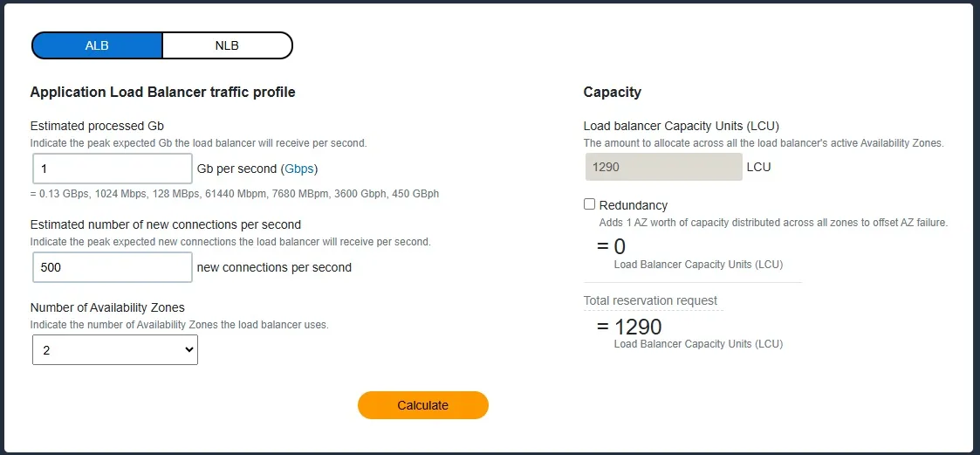
Task: Switch to the NLB tab
Action: [x=227, y=45]
